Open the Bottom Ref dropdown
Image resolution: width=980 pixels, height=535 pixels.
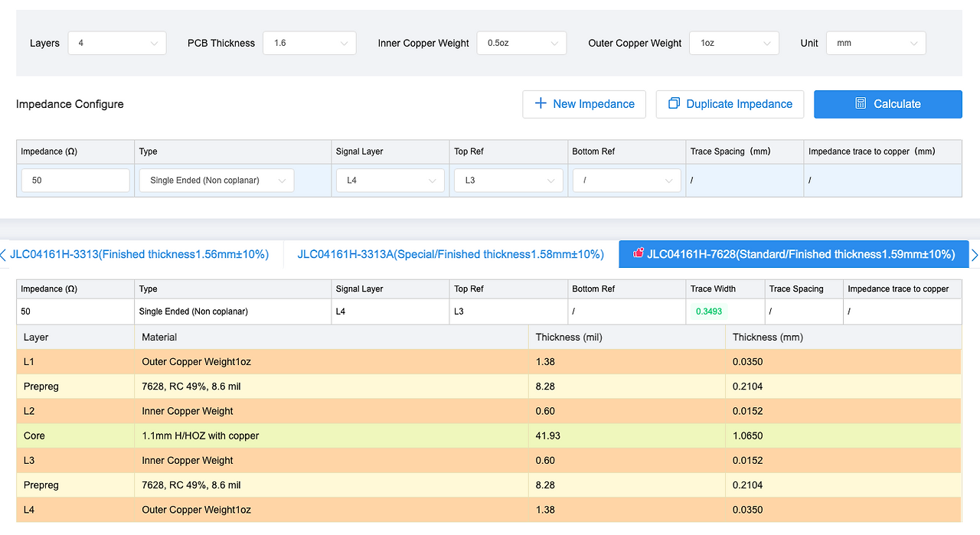pos(626,181)
